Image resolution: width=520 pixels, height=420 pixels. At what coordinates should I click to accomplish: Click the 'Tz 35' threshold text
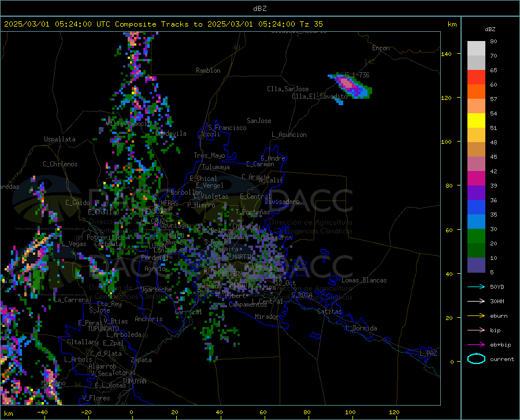(x=311, y=24)
